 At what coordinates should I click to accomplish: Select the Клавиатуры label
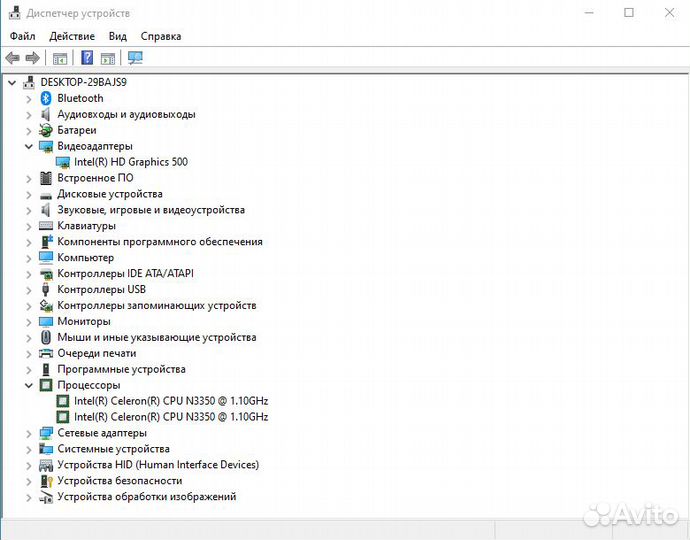[87, 226]
